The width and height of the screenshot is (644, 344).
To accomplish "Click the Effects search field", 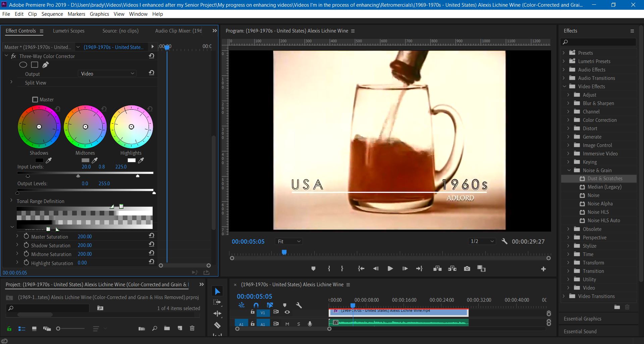I will [x=598, y=42].
